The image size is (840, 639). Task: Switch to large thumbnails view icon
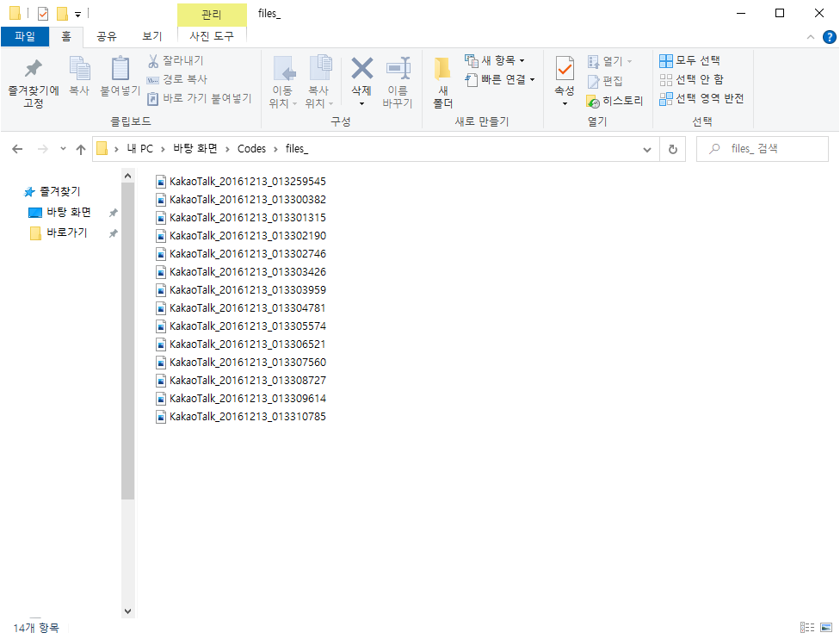[x=826, y=627]
